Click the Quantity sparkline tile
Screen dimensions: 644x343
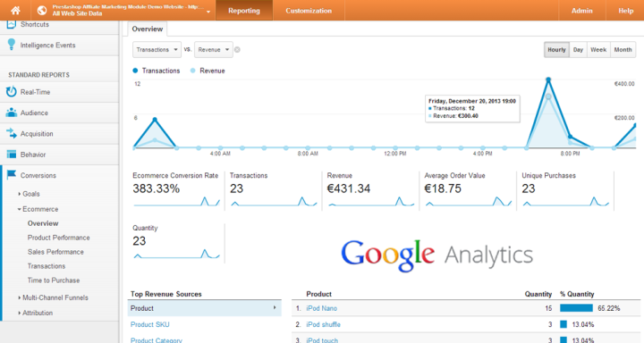(176, 254)
